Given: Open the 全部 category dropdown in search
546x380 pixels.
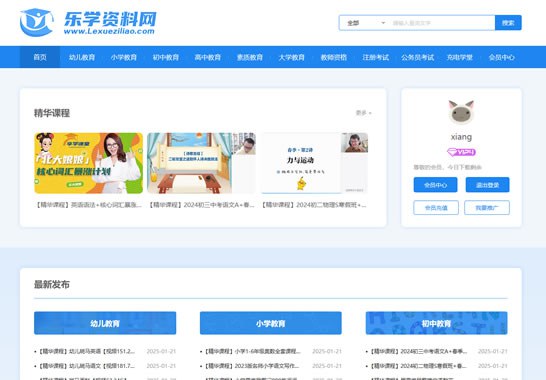Looking at the screenshot, I should pyautogui.click(x=365, y=23).
